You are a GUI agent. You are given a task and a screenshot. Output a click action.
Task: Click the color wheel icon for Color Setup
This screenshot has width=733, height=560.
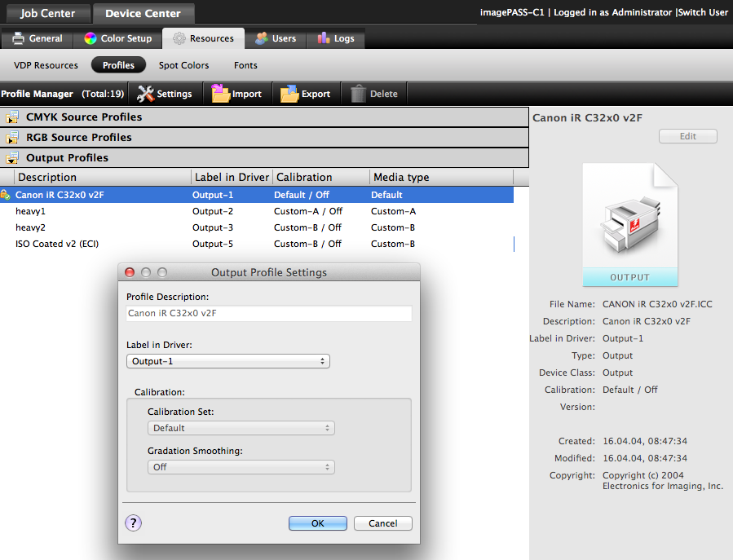91,38
